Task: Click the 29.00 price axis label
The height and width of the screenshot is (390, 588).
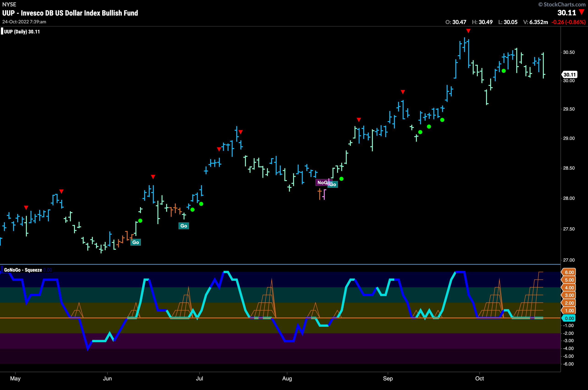Action: (x=569, y=138)
